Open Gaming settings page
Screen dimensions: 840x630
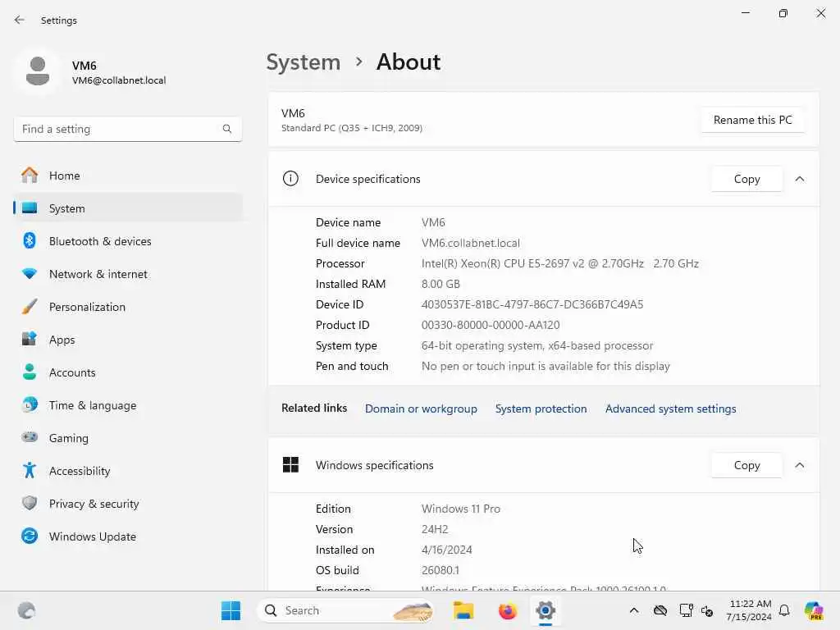pyautogui.click(x=127, y=437)
